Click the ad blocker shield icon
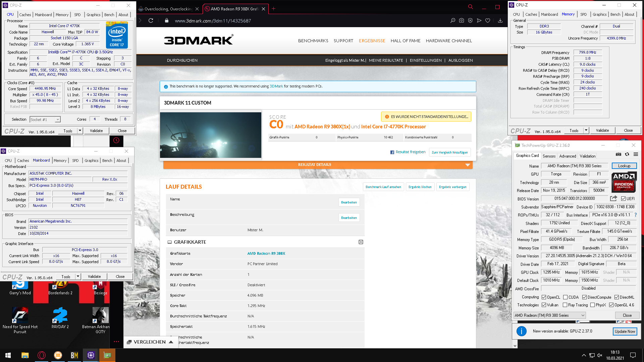This screenshot has height=362, width=644. pos(470,20)
